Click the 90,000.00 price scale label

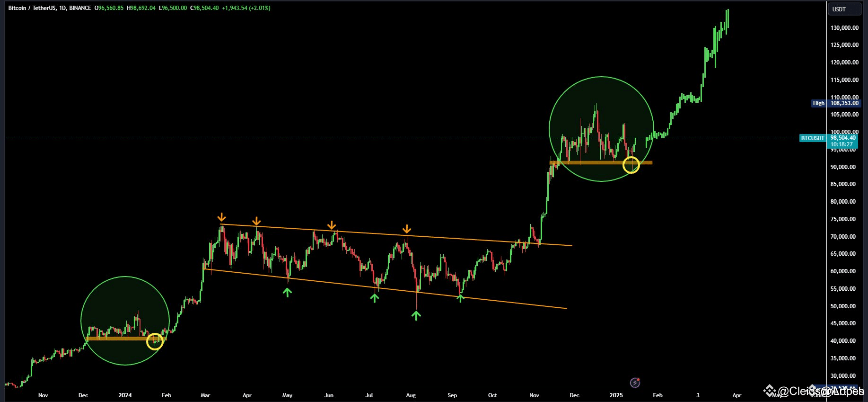click(x=843, y=167)
